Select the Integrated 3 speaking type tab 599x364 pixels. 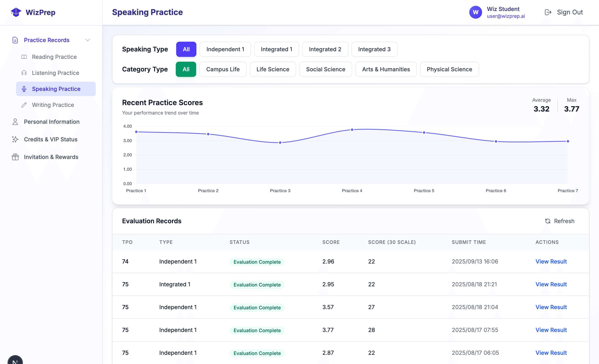click(374, 49)
